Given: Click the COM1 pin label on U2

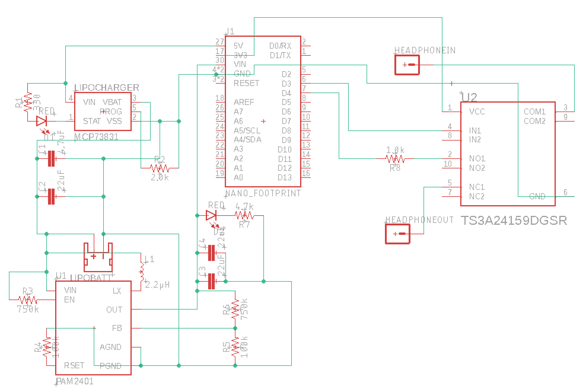Looking at the screenshot, I should (535, 111).
